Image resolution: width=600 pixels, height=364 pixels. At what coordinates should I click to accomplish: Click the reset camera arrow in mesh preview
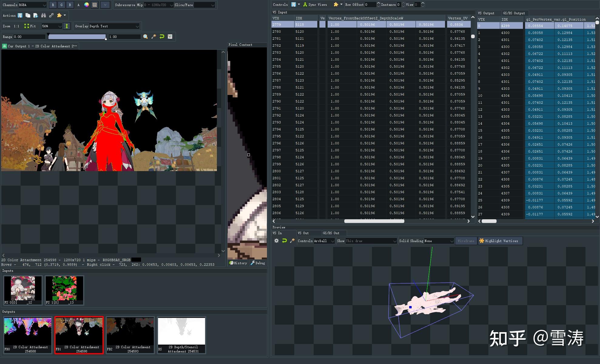(284, 241)
